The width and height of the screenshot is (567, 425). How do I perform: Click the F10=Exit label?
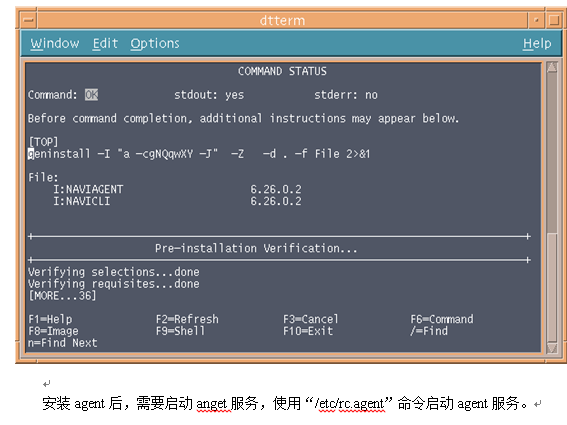coord(308,331)
